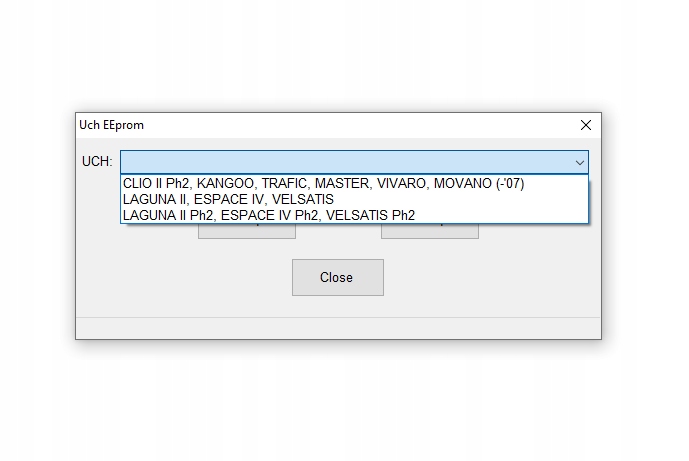Pick the non-Ph2 ESPACE IV list entry
689x461 pixels.
click(x=354, y=199)
